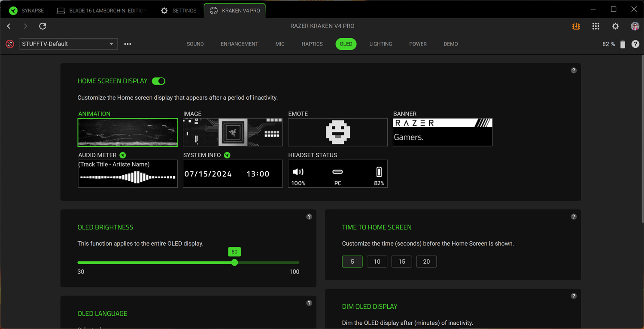Select the Image home screen thumbnail
Screen dimensions: 644x329
click(233, 132)
